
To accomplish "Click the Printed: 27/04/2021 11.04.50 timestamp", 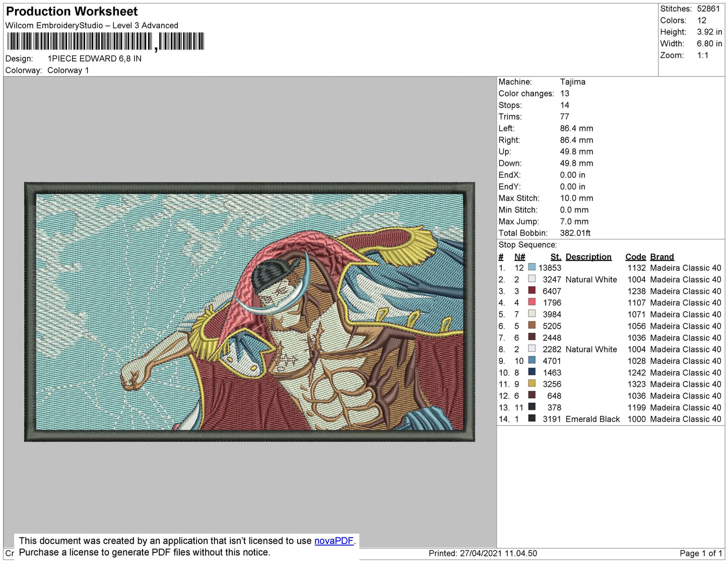I will pyautogui.click(x=483, y=553).
